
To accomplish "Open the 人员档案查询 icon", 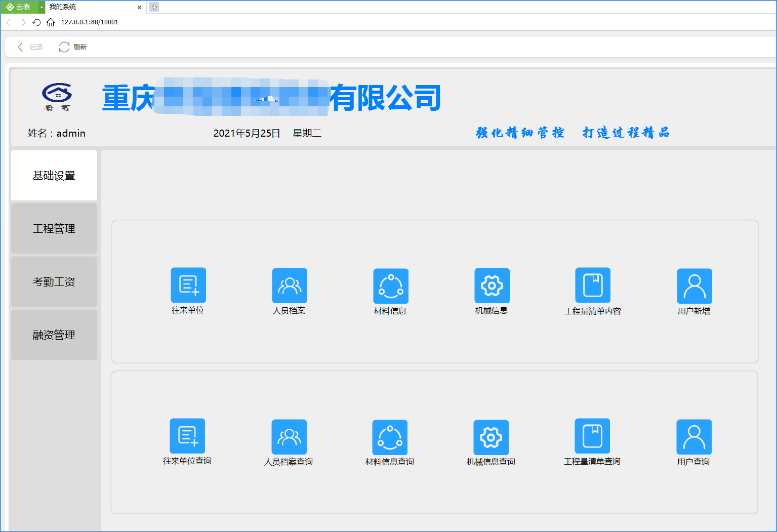I will tap(289, 437).
